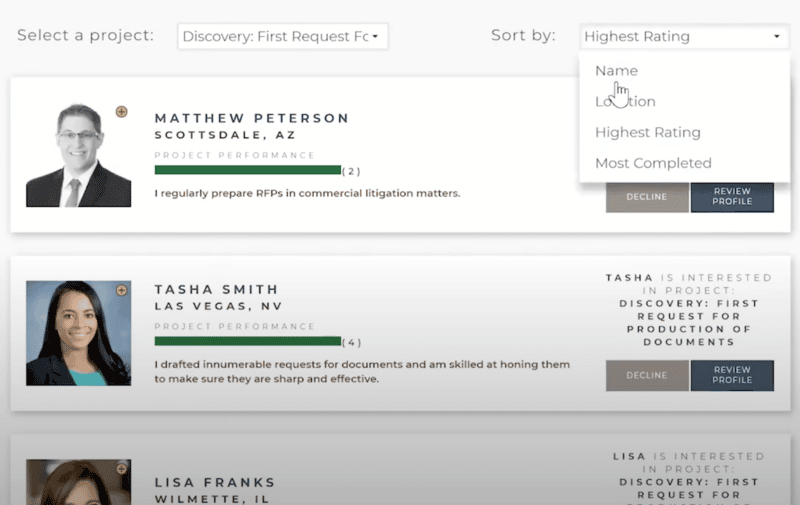Click the Tasha Smith name heading
Image resolution: width=800 pixels, height=505 pixels.
(216, 290)
